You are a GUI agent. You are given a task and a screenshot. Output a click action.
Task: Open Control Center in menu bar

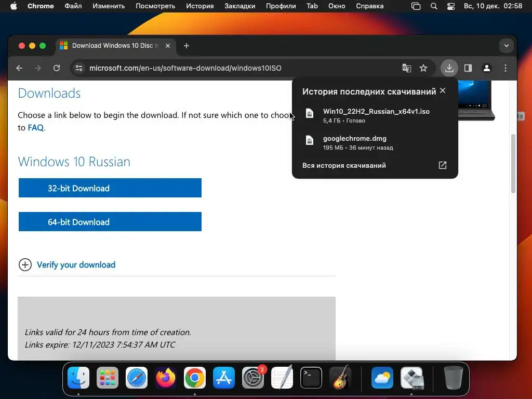point(451,6)
